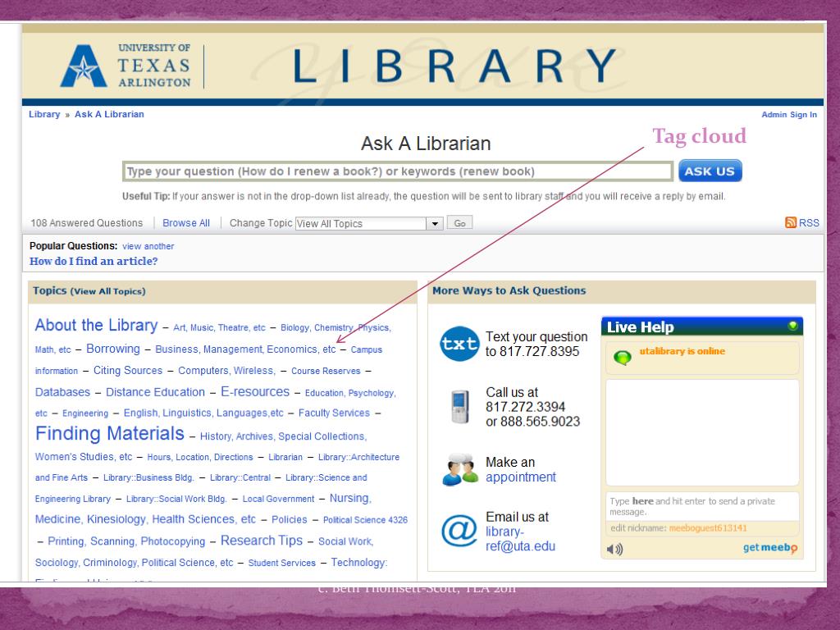
Task: Click Political Science 4326 tag
Action: pyautogui.click(x=365, y=520)
